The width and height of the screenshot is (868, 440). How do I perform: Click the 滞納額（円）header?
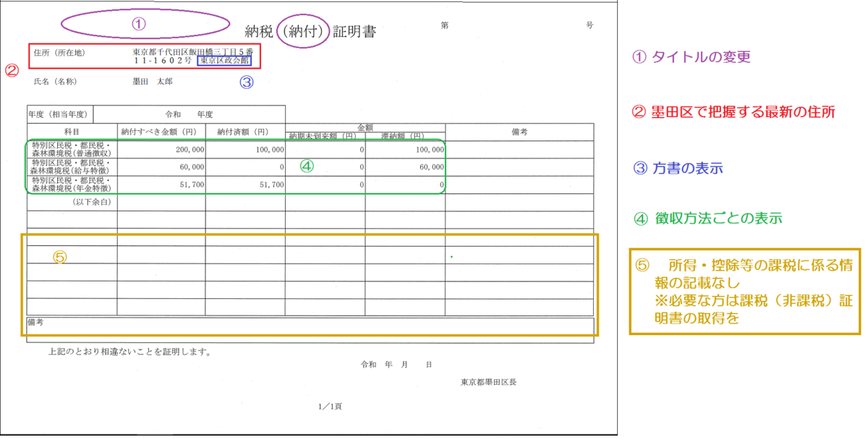(404, 135)
